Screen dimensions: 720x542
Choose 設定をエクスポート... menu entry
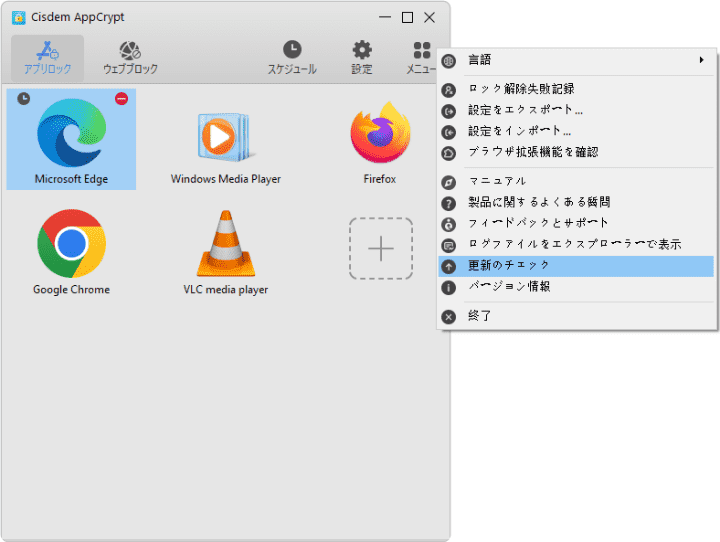click(576, 110)
